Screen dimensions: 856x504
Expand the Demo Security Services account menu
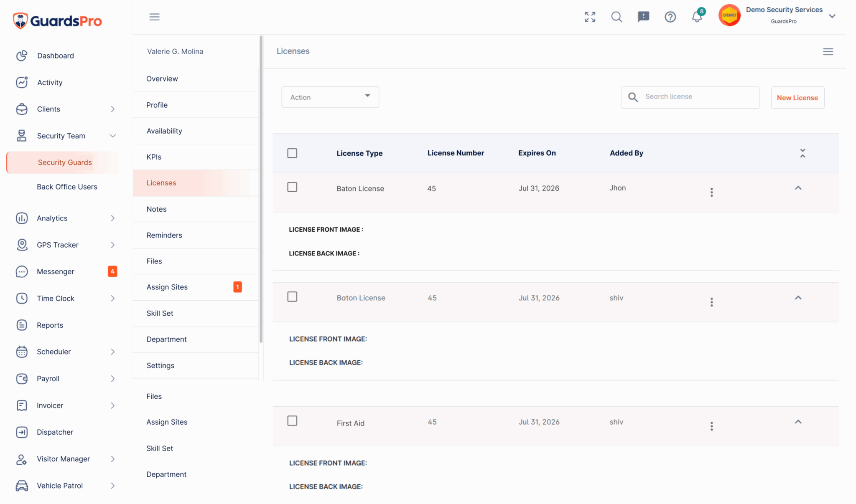pyautogui.click(x=832, y=16)
